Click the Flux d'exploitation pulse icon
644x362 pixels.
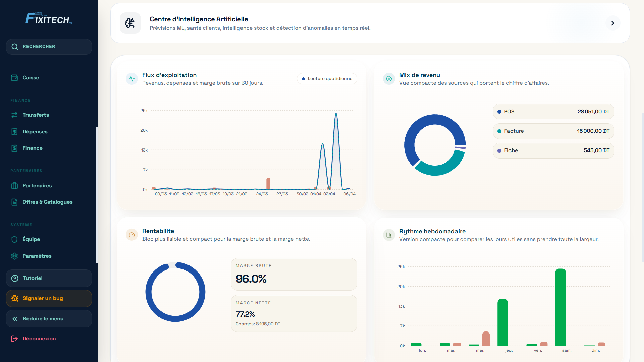pyautogui.click(x=132, y=79)
